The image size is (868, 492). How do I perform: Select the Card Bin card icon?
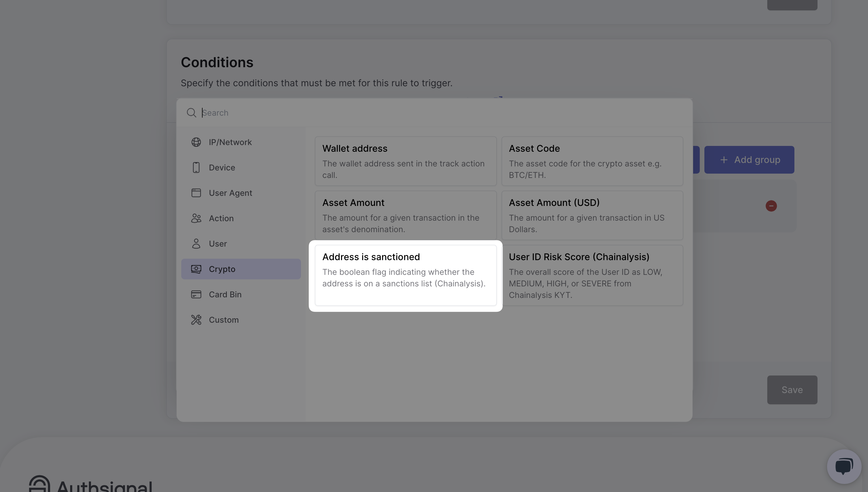click(196, 294)
